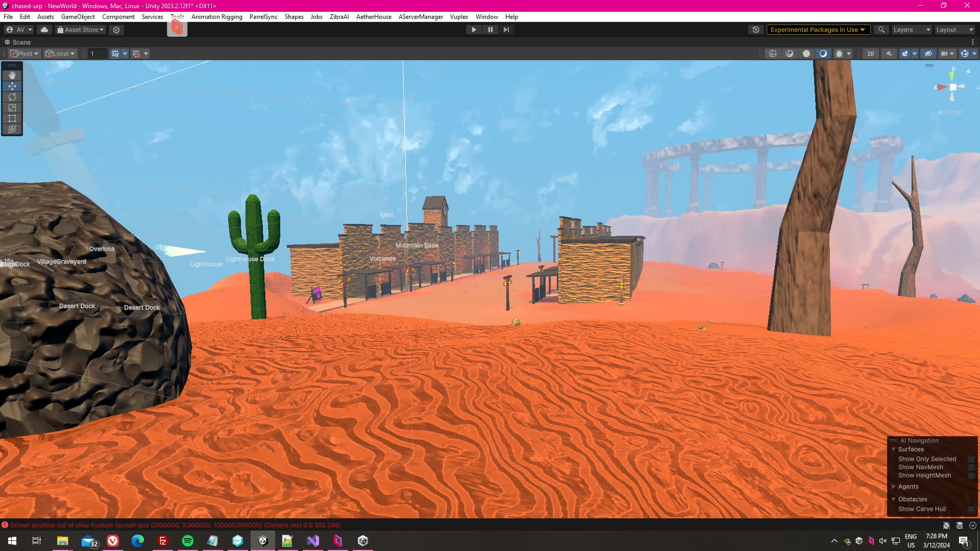Open Undo History panel icon
980x551 pixels.
click(756, 30)
